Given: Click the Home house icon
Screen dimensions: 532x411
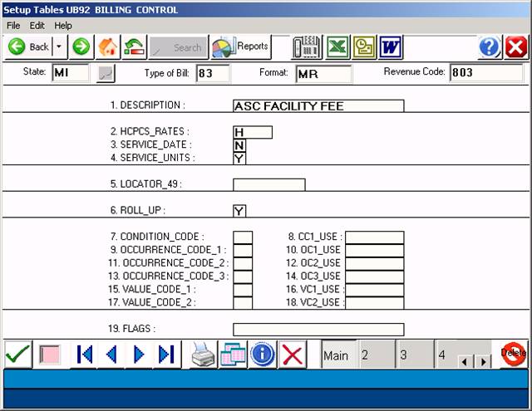Looking at the screenshot, I should coord(107,47).
